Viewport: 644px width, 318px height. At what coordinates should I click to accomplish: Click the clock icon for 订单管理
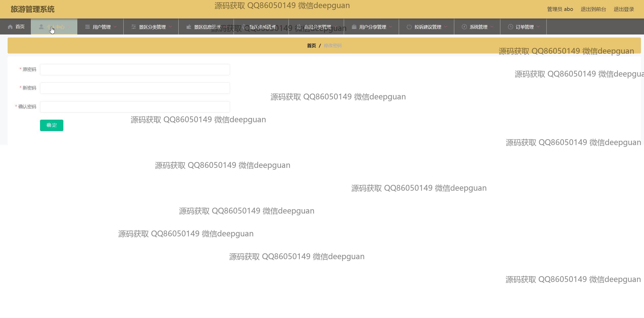[x=510, y=27]
